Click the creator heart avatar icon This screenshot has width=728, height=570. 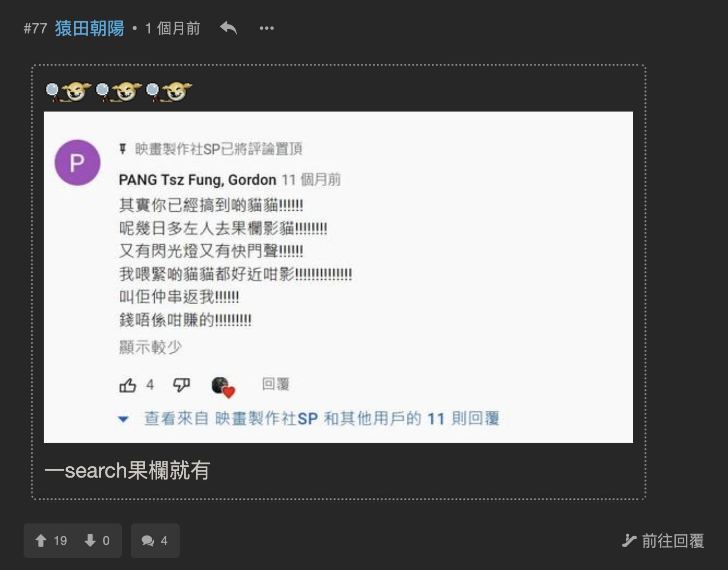tap(223, 387)
